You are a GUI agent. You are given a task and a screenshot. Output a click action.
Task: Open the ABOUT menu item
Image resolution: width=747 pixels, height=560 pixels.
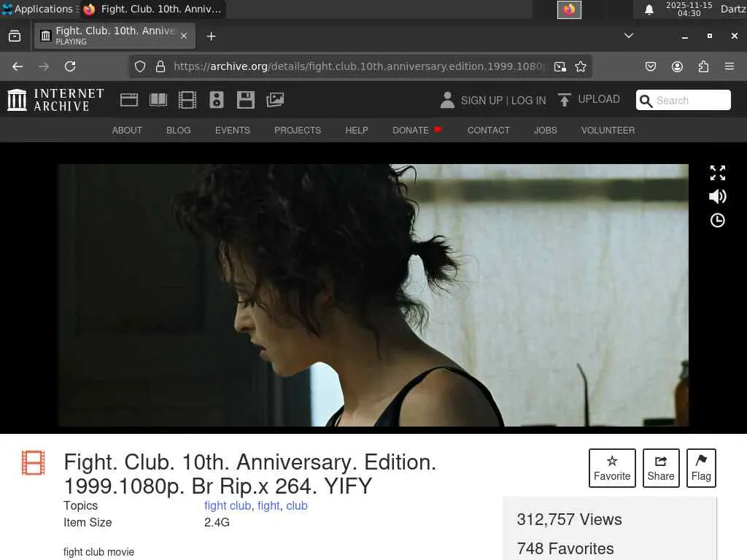click(127, 130)
